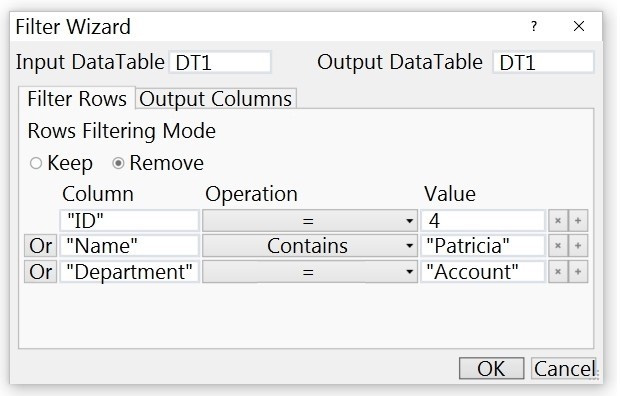Open the Contains operation dropdown

310,246
